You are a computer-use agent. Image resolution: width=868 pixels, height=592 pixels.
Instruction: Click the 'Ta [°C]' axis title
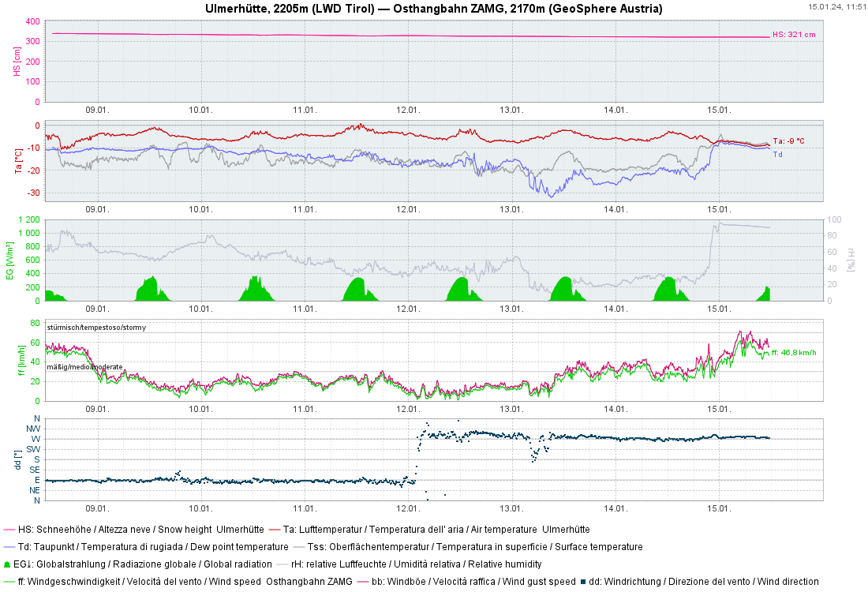[18, 161]
